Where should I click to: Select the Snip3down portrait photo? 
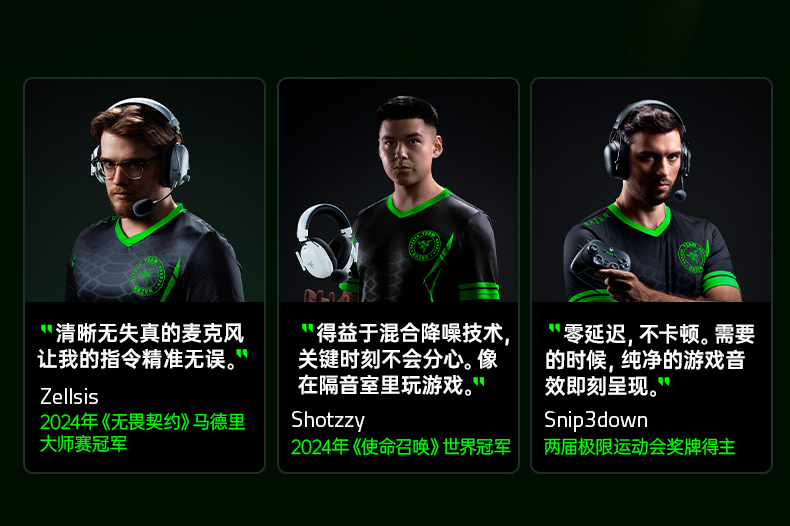651,190
